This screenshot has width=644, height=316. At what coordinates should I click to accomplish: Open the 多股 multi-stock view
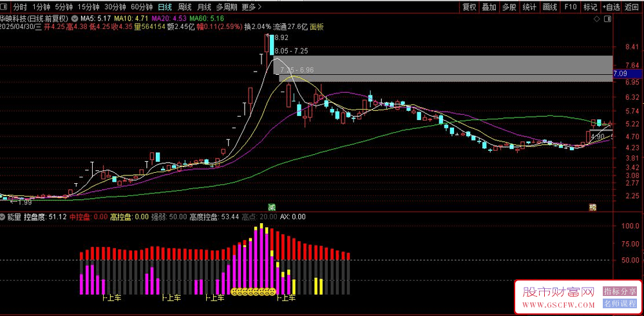coord(509,6)
